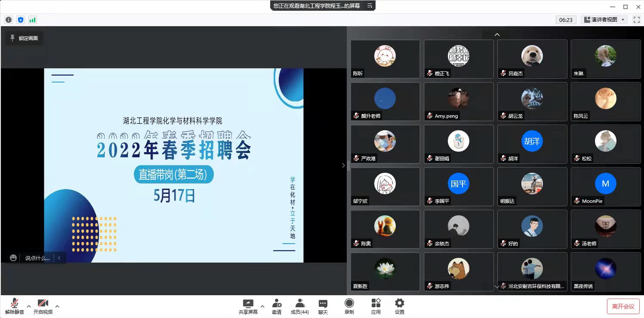Select 胡洋 participant video tile
This screenshot has height=318, width=644.
[x=532, y=144]
